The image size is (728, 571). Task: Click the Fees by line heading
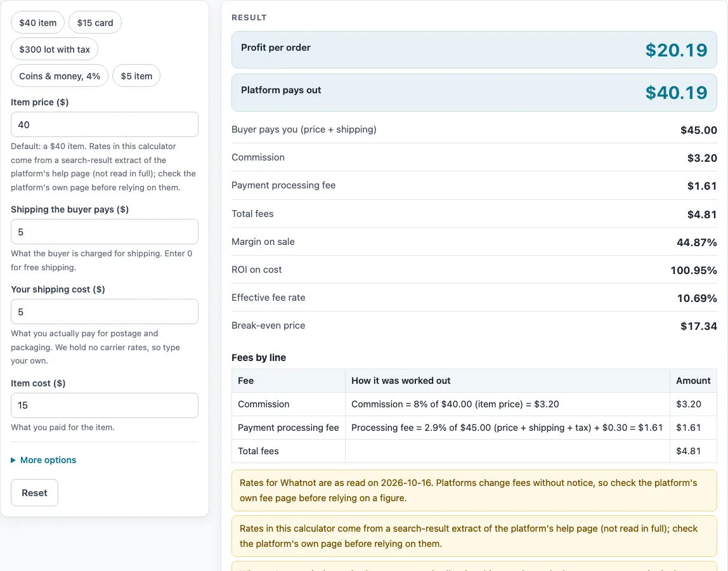pyautogui.click(x=259, y=358)
